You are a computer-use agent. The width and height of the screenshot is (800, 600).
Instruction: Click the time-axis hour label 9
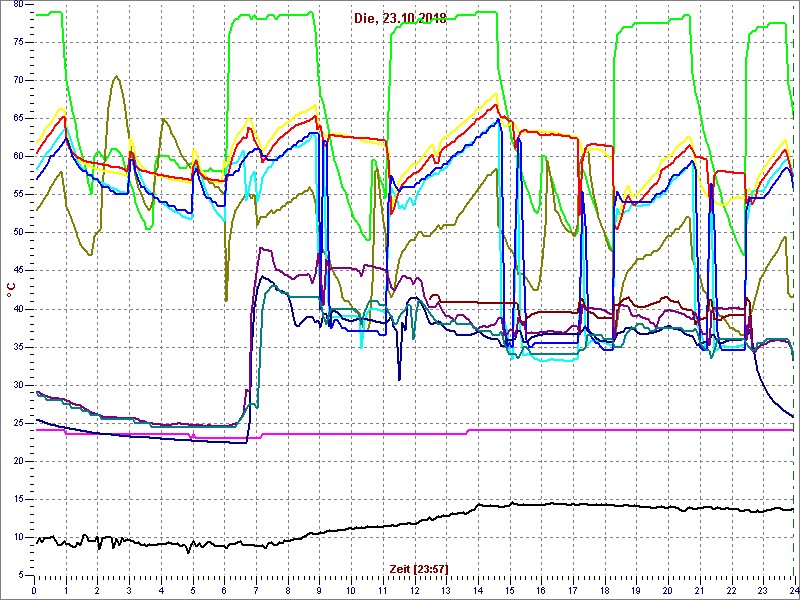coord(319,589)
